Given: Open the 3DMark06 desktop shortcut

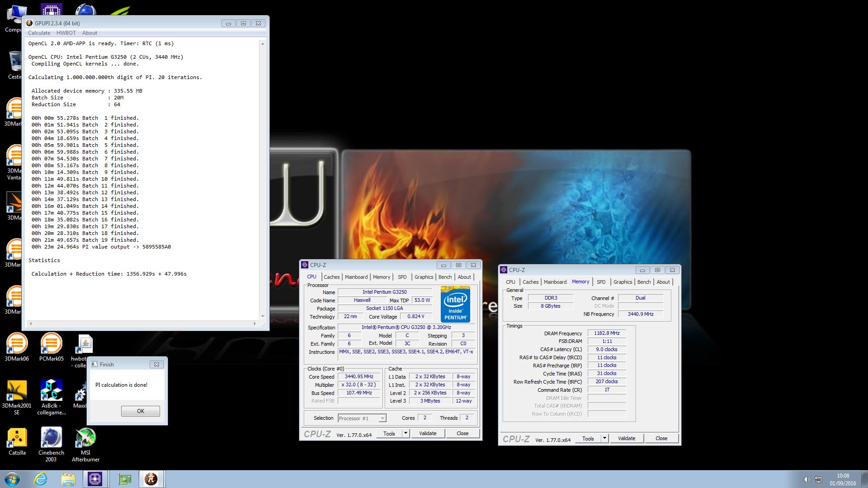Looking at the screenshot, I should (17, 347).
